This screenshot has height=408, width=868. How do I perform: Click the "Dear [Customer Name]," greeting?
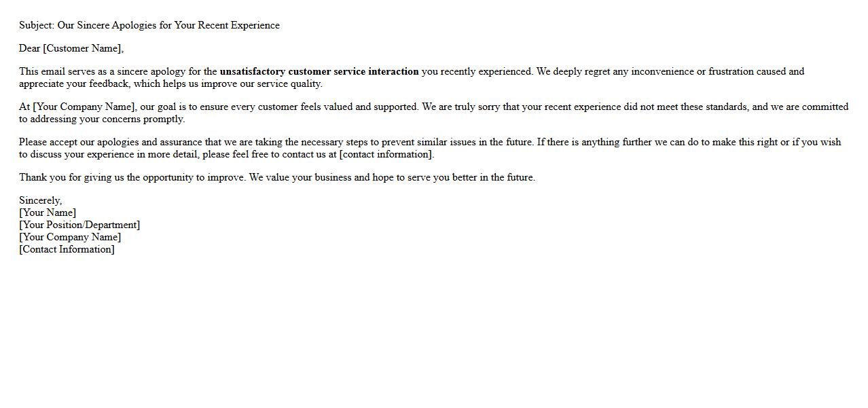[x=71, y=48]
